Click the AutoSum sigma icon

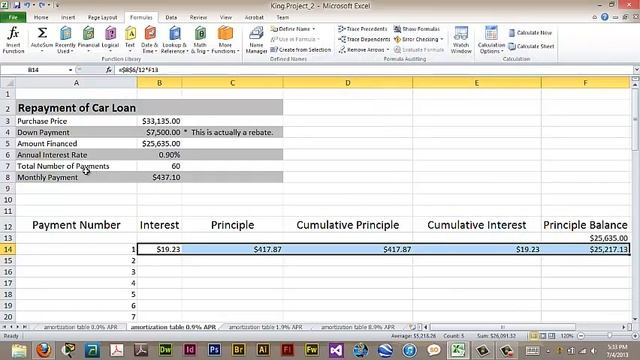[42, 33]
